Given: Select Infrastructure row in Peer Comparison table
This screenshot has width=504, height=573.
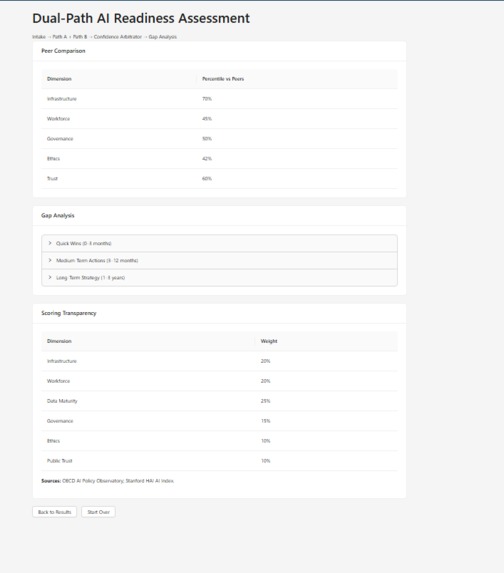Looking at the screenshot, I should click(x=219, y=99).
